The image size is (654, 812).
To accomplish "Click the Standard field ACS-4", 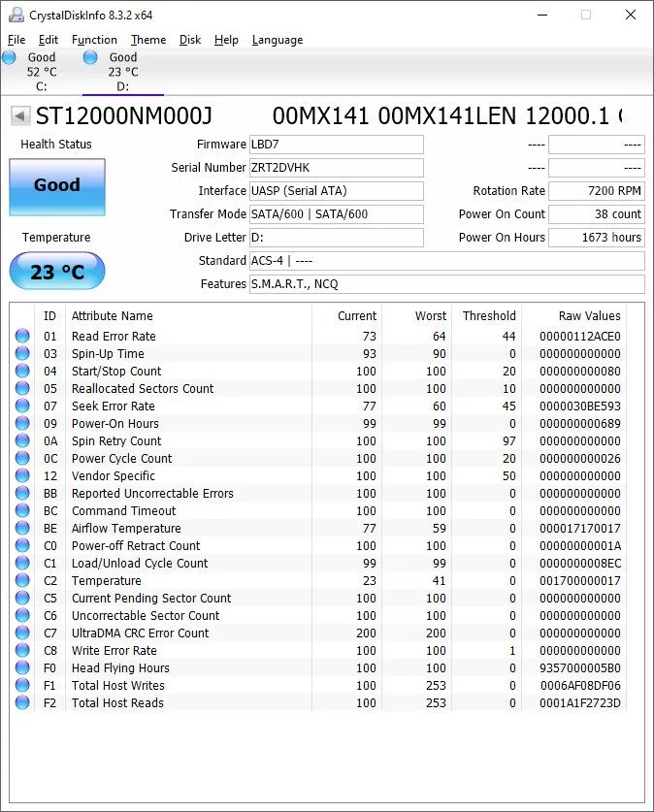I will pyautogui.click(x=447, y=261).
